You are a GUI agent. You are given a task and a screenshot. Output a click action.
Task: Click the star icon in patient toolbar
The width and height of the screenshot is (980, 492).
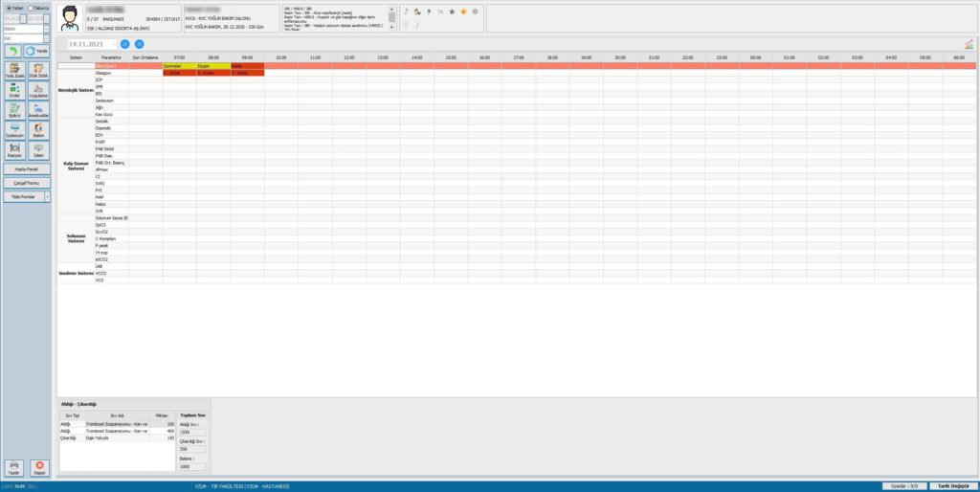click(452, 11)
